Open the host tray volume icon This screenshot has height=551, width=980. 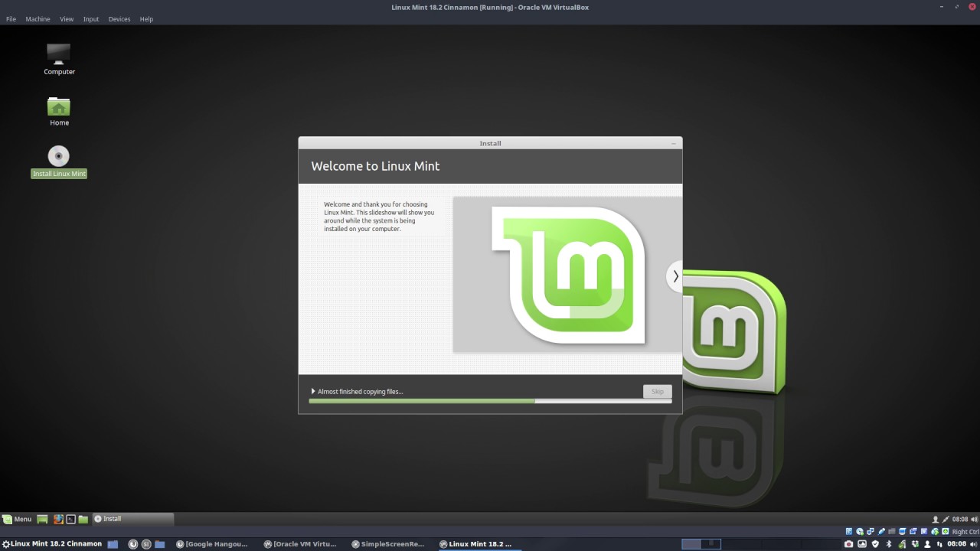[x=973, y=544]
